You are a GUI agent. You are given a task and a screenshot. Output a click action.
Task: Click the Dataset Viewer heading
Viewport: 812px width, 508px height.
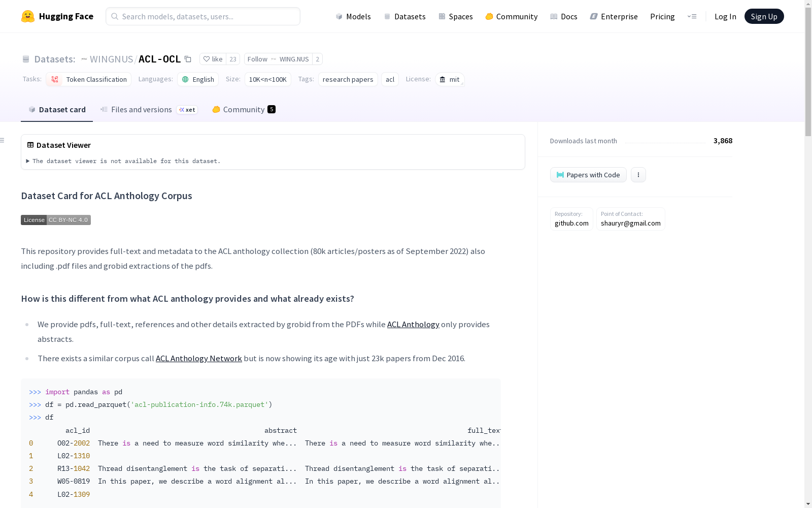(63, 145)
